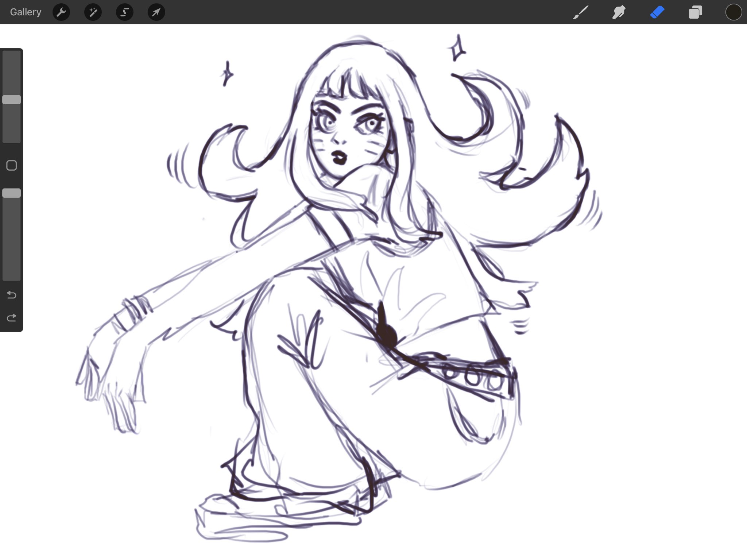Viewport: 747px width, 560px height.
Task: Redo the undone stroke
Action: coord(12,318)
